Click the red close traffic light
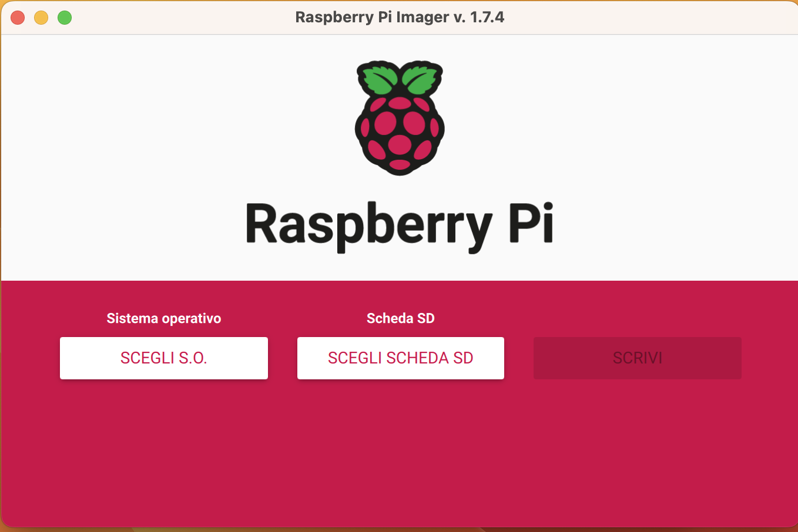The image size is (798, 532). click(17, 18)
